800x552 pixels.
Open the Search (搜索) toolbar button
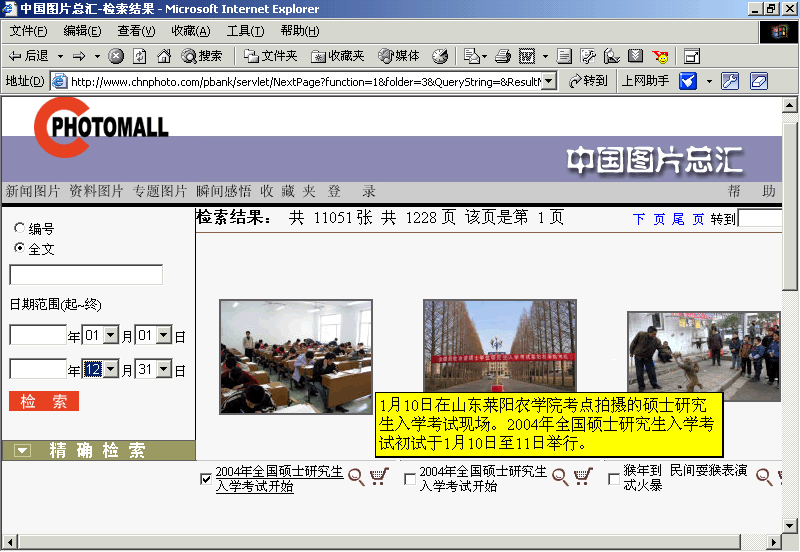pyautogui.click(x=202, y=56)
